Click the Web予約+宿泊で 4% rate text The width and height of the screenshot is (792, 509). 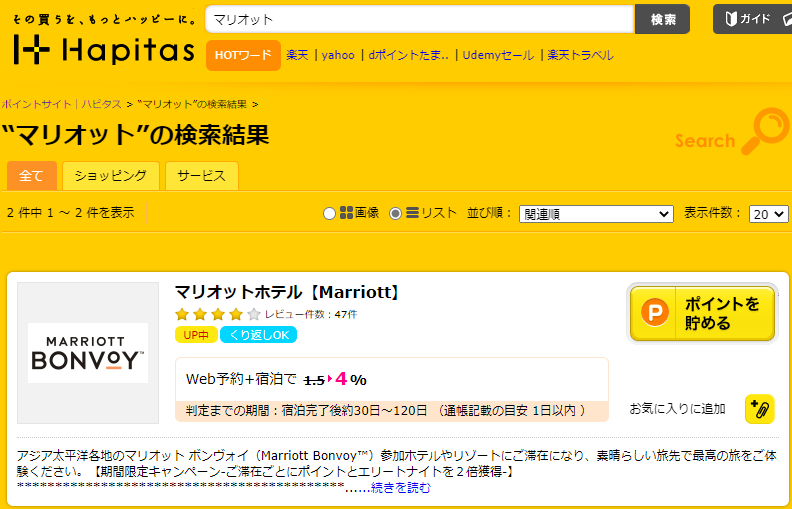pos(276,379)
